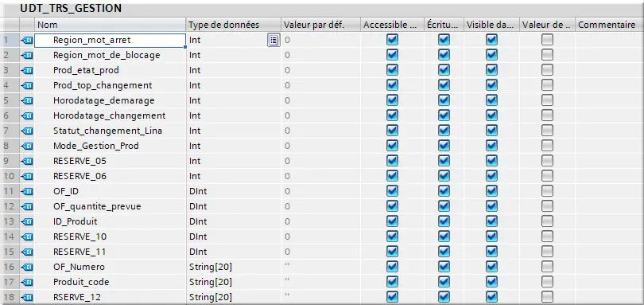This screenshot has width=644, height=305.
Task: Click the Type de données column header
Action: (x=234, y=25)
